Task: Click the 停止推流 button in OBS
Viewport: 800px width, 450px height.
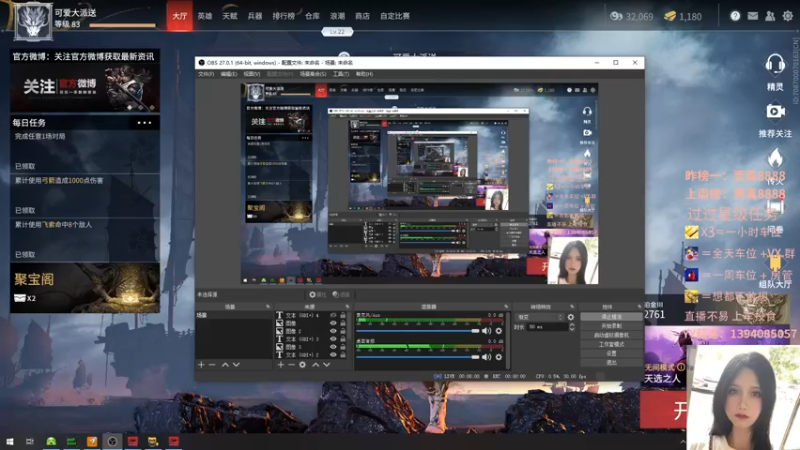Action: (x=611, y=317)
